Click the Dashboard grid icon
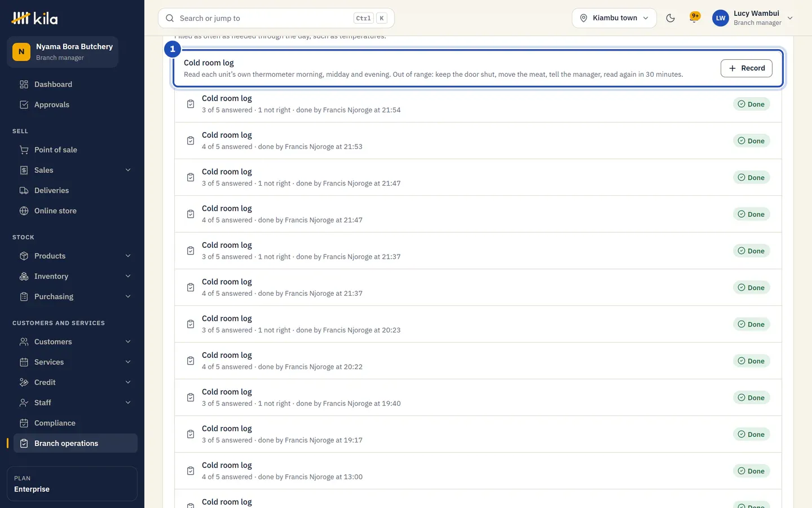Screen dimensions: 812x508 tap(24, 84)
